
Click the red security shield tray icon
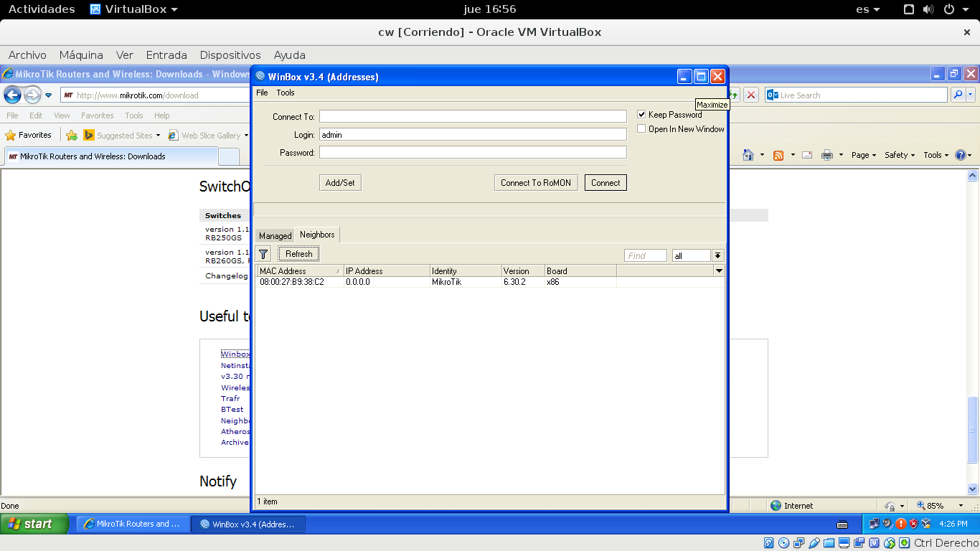point(913,524)
